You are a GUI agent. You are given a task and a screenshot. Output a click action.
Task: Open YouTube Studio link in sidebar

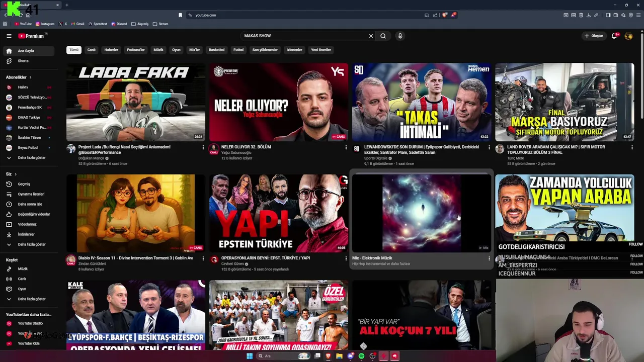30,323
